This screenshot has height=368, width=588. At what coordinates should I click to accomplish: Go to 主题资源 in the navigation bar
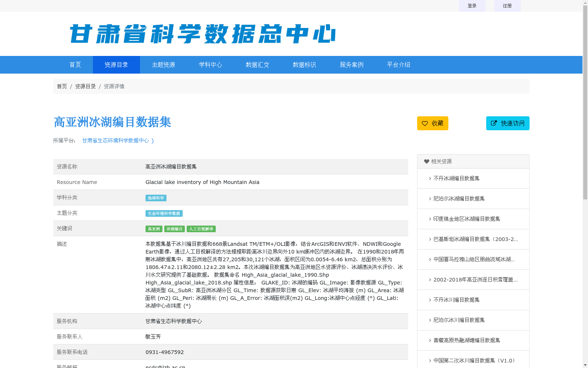(164, 65)
